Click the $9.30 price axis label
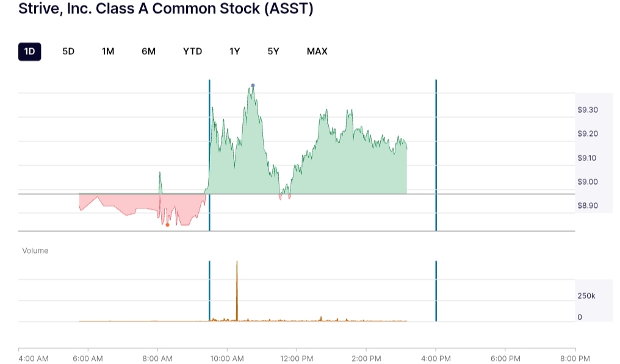The height and width of the screenshot is (364, 620). (x=587, y=110)
